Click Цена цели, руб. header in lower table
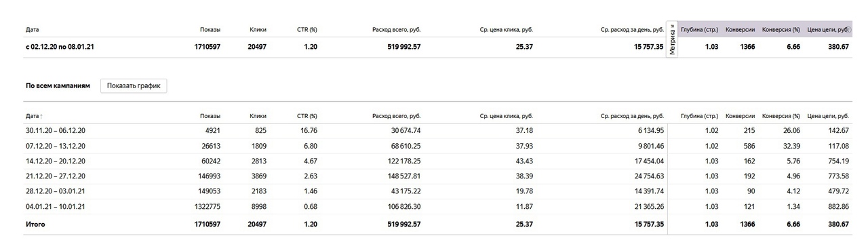868x251 pixels. coord(828,116)
